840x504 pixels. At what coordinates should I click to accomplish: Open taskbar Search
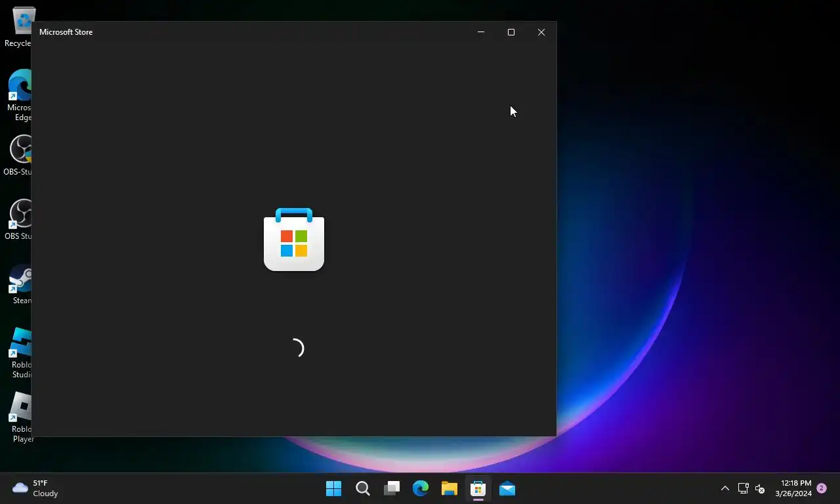pyautogui.click(x=362, y=488)
